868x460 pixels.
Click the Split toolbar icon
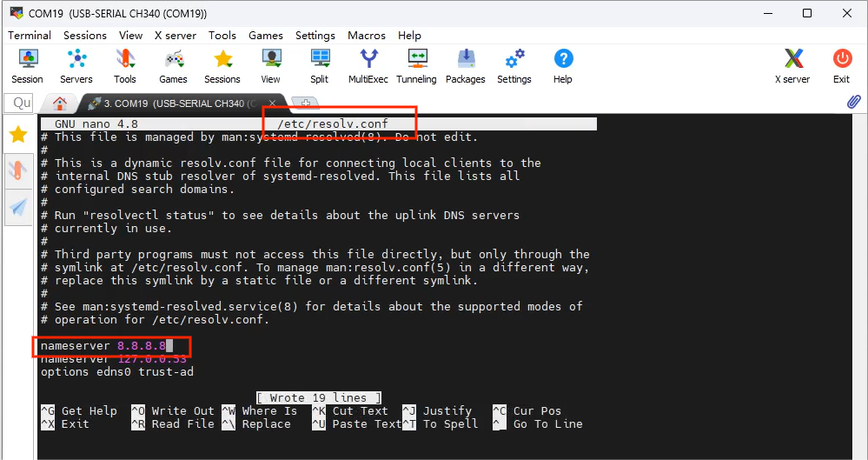320,66
